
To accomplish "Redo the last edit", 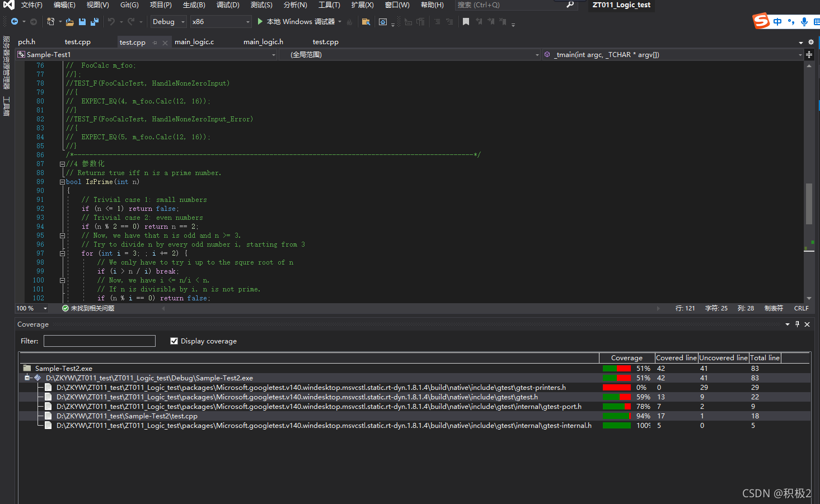I will [x=131, y=21].
